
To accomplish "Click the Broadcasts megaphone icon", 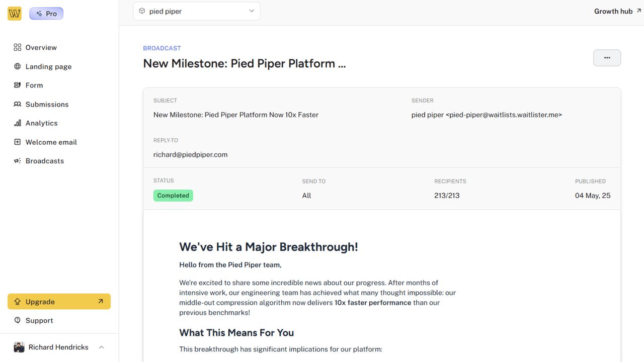I will (17, 161).
